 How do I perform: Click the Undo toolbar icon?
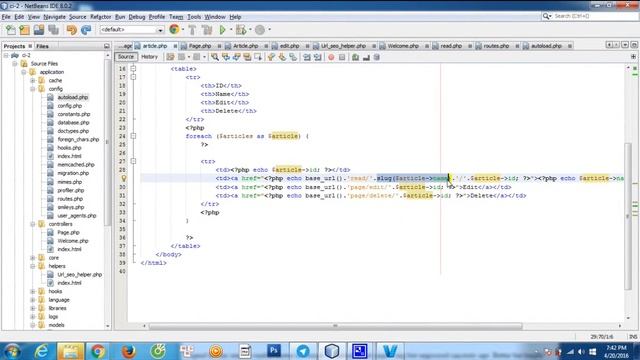72,30
